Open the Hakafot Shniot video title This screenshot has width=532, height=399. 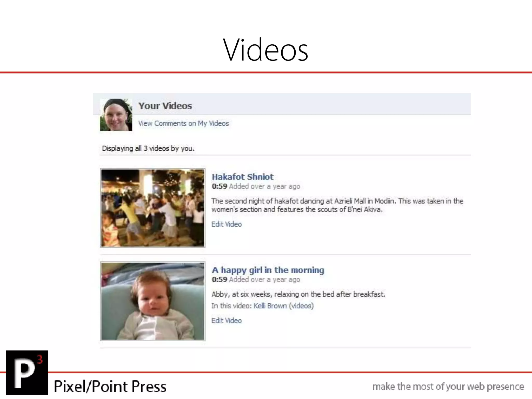pyautogui.click(x=243, y=177)
